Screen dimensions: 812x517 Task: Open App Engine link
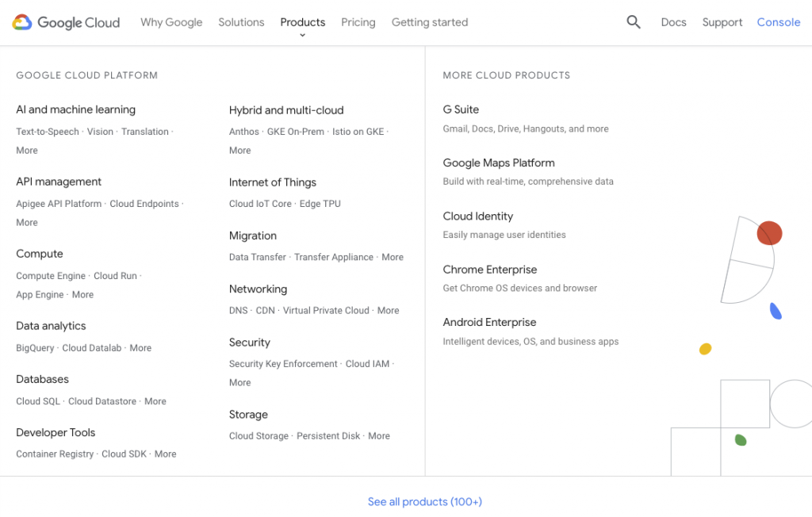click(x=40, y=294)
